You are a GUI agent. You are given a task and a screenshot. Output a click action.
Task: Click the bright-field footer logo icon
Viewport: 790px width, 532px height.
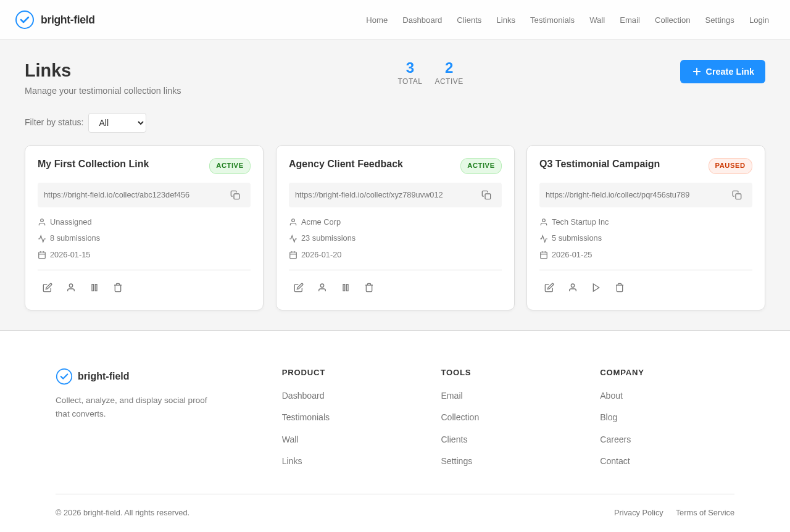click(64, 376)
